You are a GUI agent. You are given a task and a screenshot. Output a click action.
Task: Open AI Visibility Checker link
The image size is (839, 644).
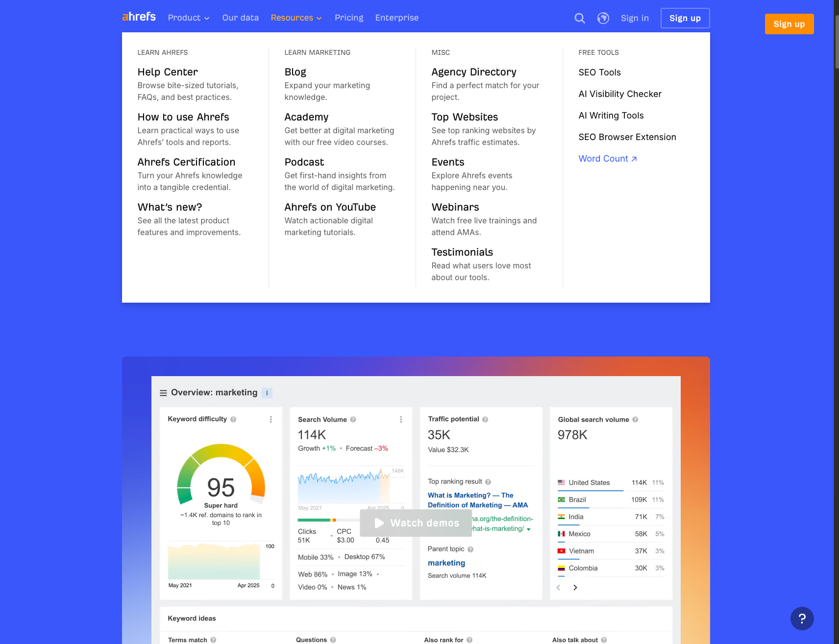[x=620, y=94]
